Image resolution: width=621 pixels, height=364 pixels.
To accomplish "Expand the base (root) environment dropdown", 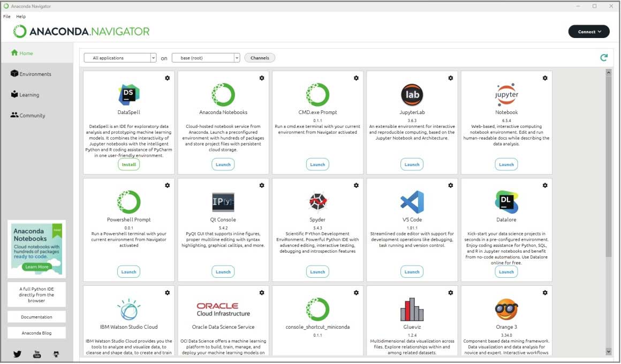I will 206,58.
